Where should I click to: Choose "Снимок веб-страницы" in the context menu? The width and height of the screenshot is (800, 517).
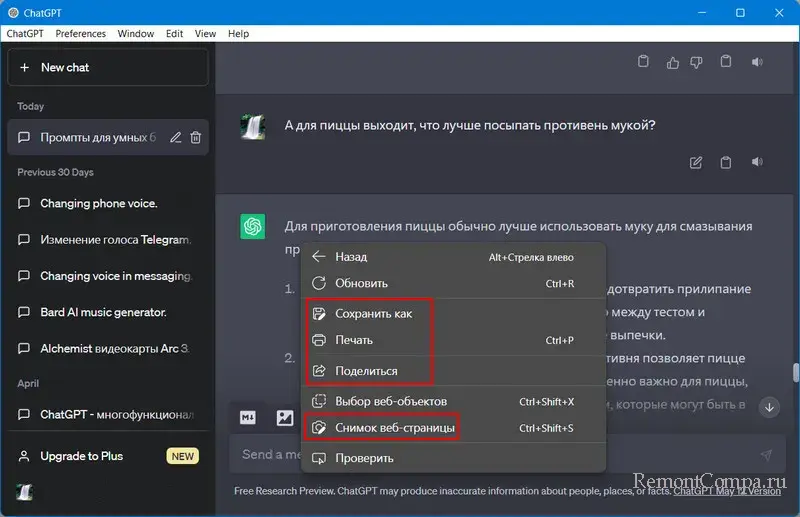[394, 428]
